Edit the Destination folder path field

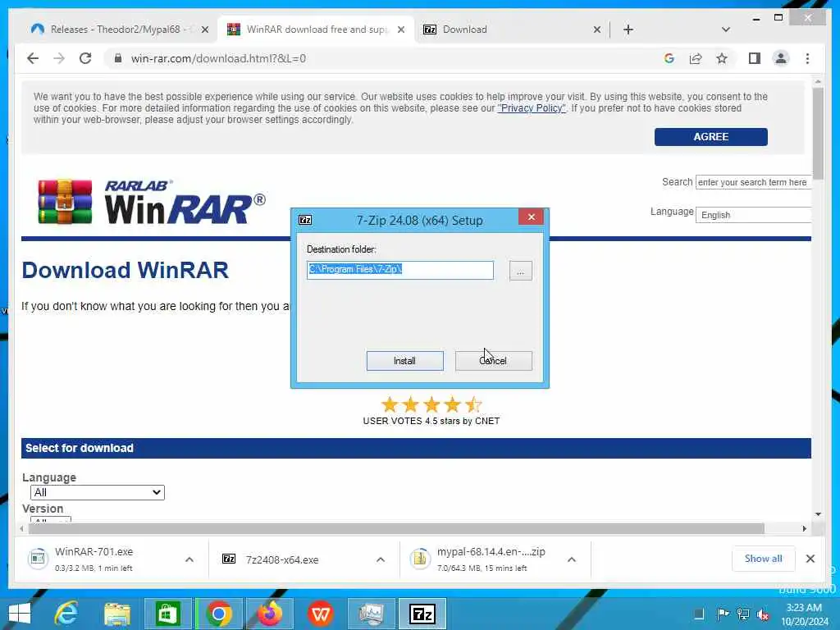pyautogui.click(x=399, y=269)
